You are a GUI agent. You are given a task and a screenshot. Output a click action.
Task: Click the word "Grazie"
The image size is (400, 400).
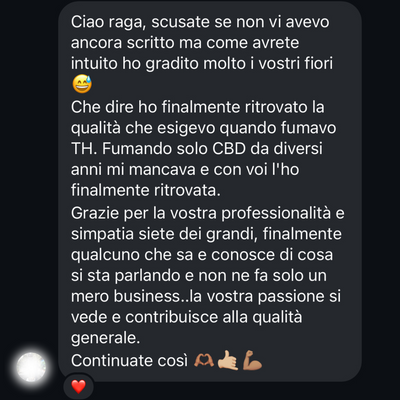pyautogui.click(x=95, y=213)
